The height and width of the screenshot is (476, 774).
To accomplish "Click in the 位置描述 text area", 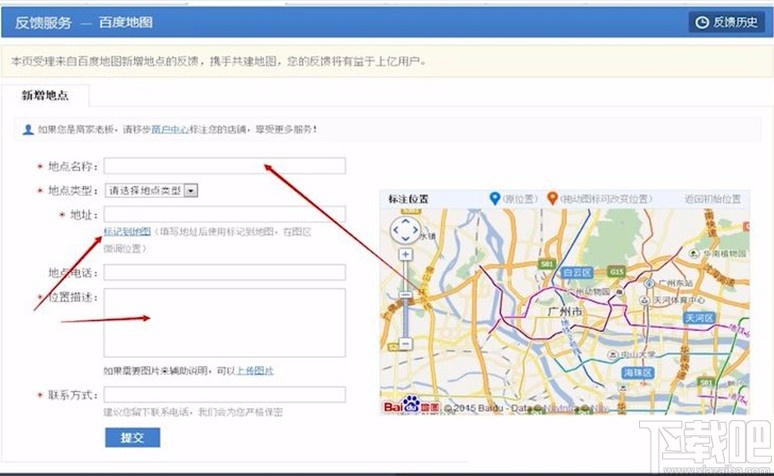I will (225, 322).
